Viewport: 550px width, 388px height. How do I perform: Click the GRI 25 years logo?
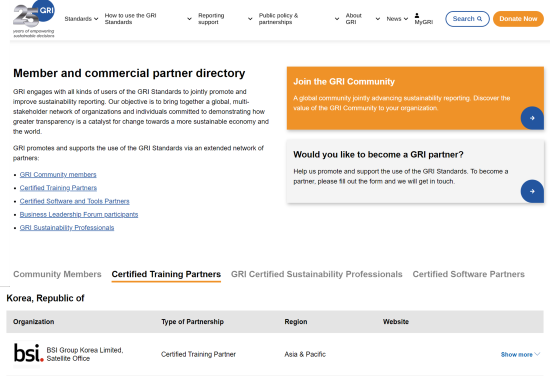click(34, 19)
